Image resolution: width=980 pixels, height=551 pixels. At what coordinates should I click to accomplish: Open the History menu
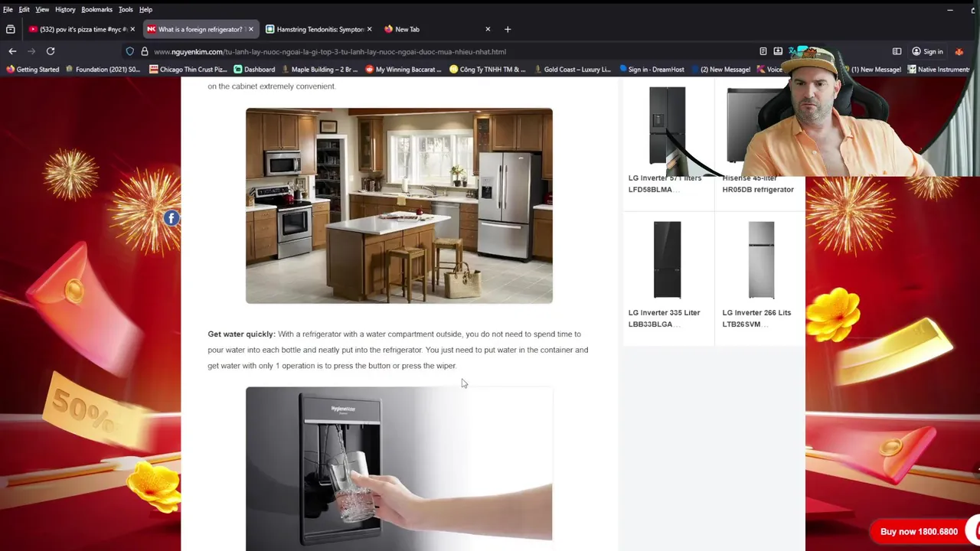(65, 9)
